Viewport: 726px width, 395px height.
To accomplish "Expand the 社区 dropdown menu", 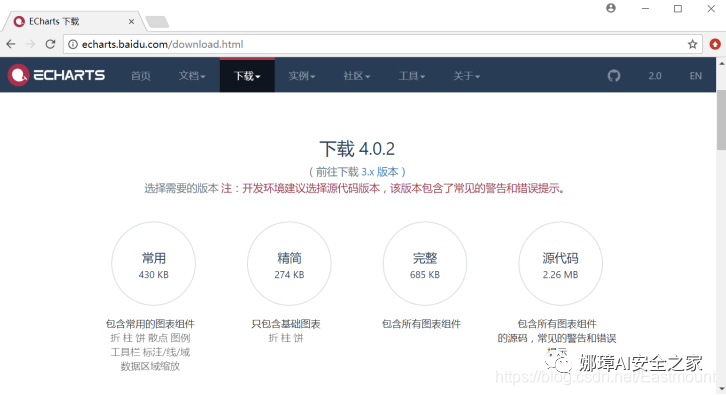I will point(357,75).
